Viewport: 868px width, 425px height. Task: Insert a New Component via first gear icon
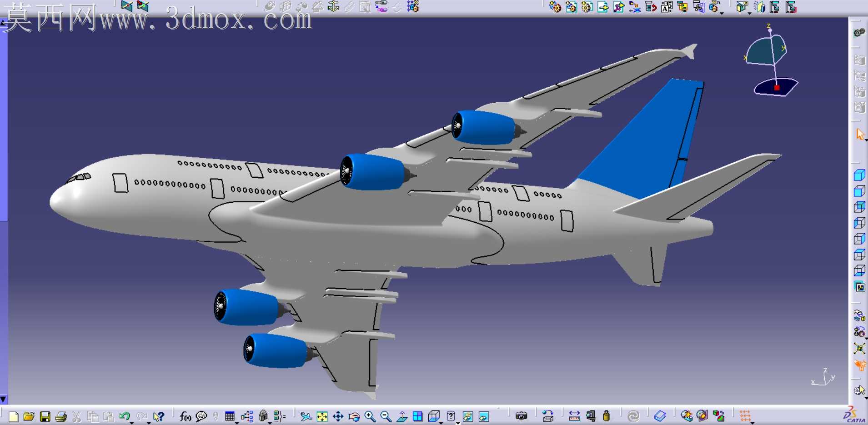pos(555,7)
